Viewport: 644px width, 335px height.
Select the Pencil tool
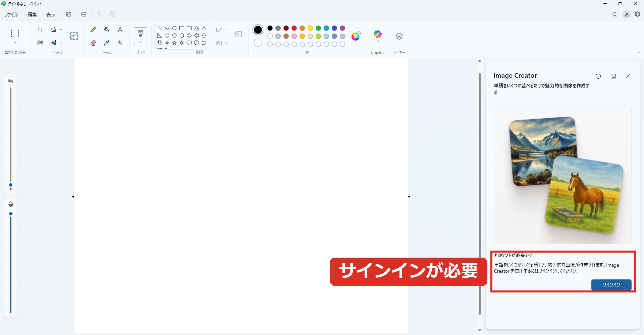93,29
